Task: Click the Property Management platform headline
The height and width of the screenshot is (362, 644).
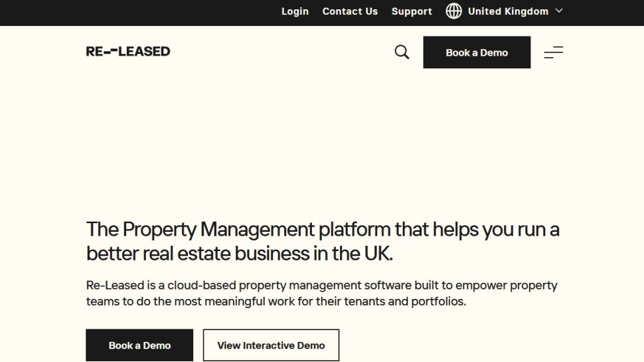Action: [323, 241]
